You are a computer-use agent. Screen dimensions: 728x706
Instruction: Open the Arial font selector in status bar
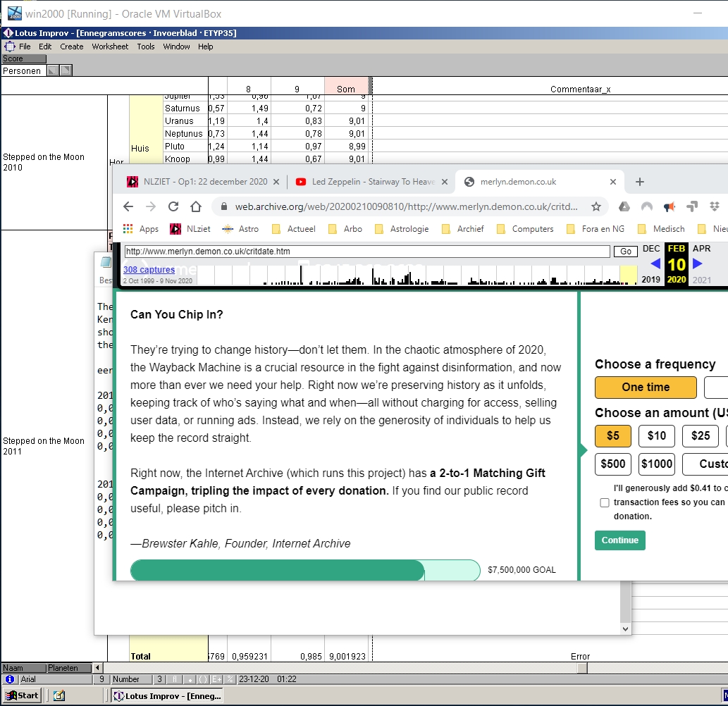click(x=55, y=679)
